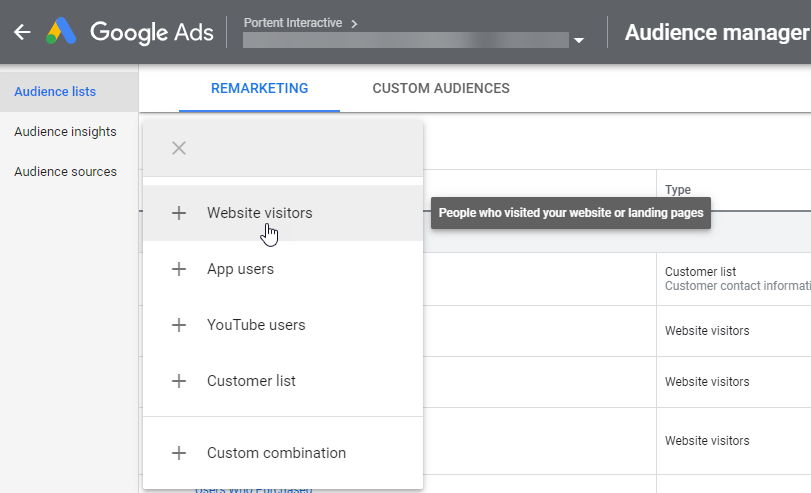Viewport: 811px width, 493px height.
Task: Open Audience lists in sidebar
Action: point(69,92)
